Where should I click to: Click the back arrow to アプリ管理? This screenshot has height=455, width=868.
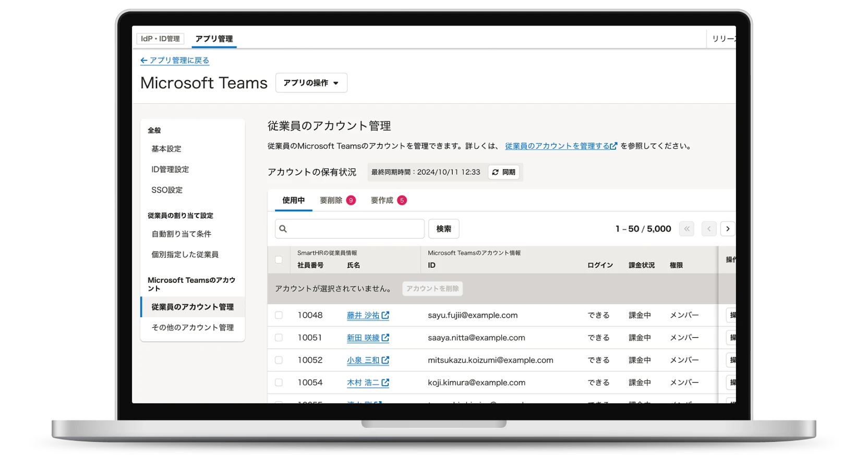coord(144,61)
